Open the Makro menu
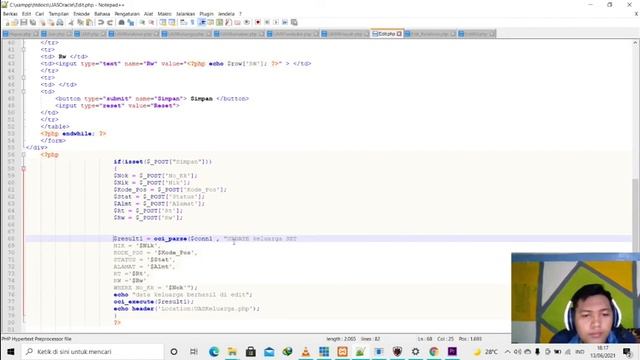This screenshot has width=640, height=360. pos(164,14)
